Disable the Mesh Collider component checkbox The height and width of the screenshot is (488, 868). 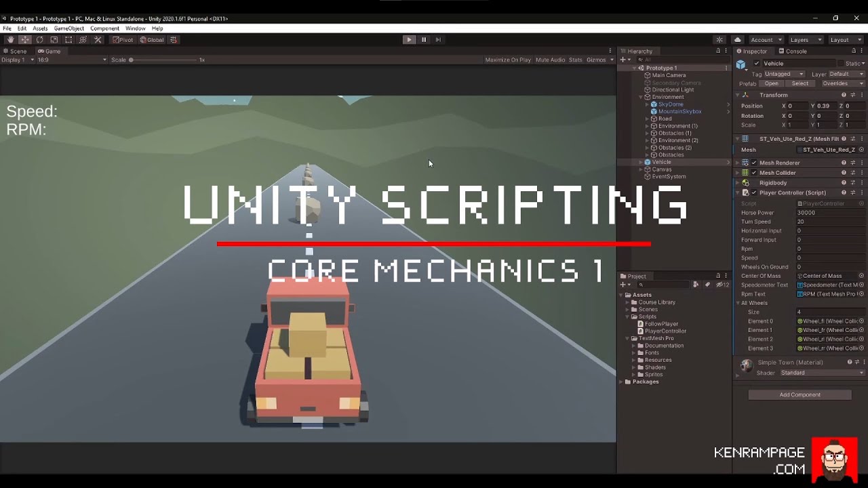click(x=754, y=173)
